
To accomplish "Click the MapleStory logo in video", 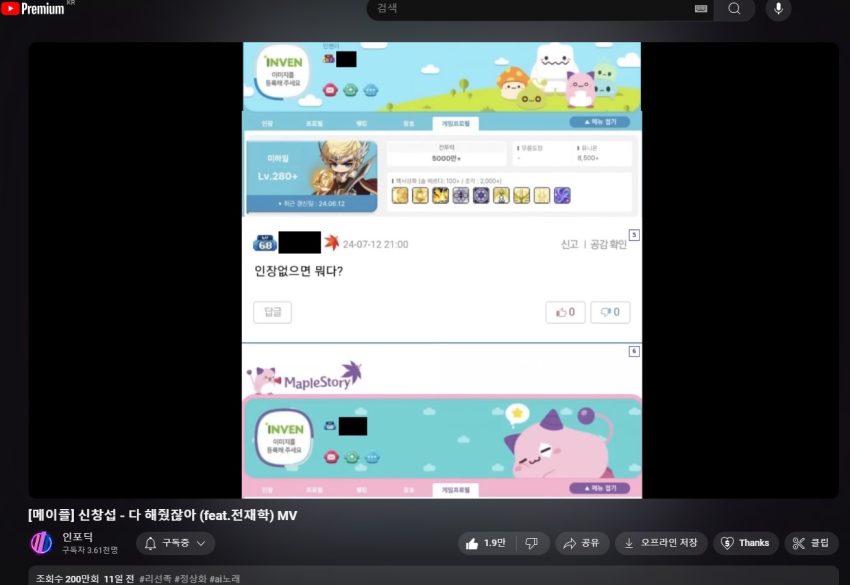I will point(305,377).
